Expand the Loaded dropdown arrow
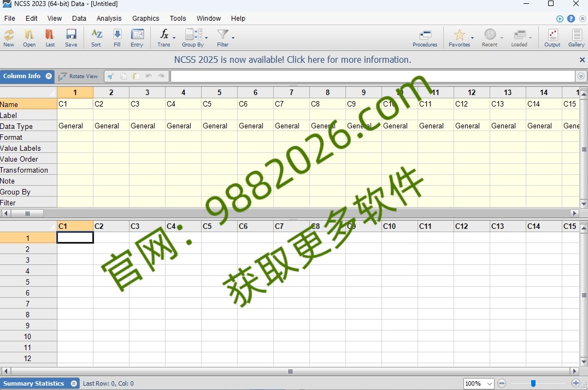 point(530,38)
